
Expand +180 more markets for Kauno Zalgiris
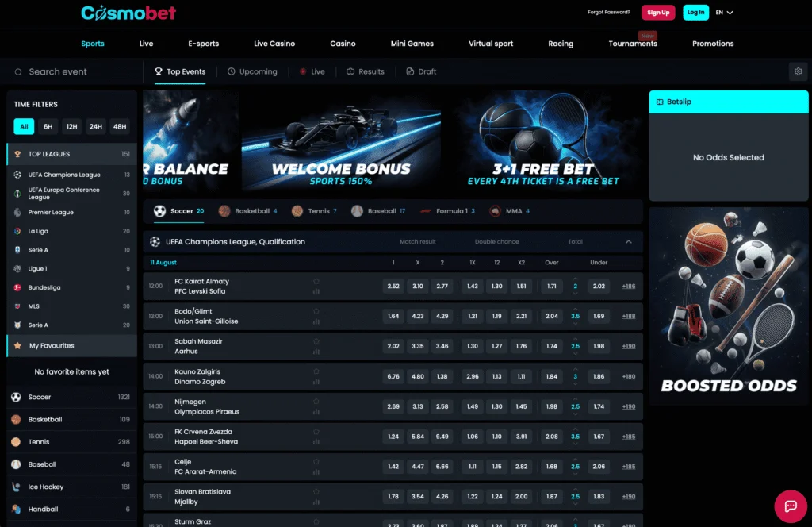[x=628, y=376]
